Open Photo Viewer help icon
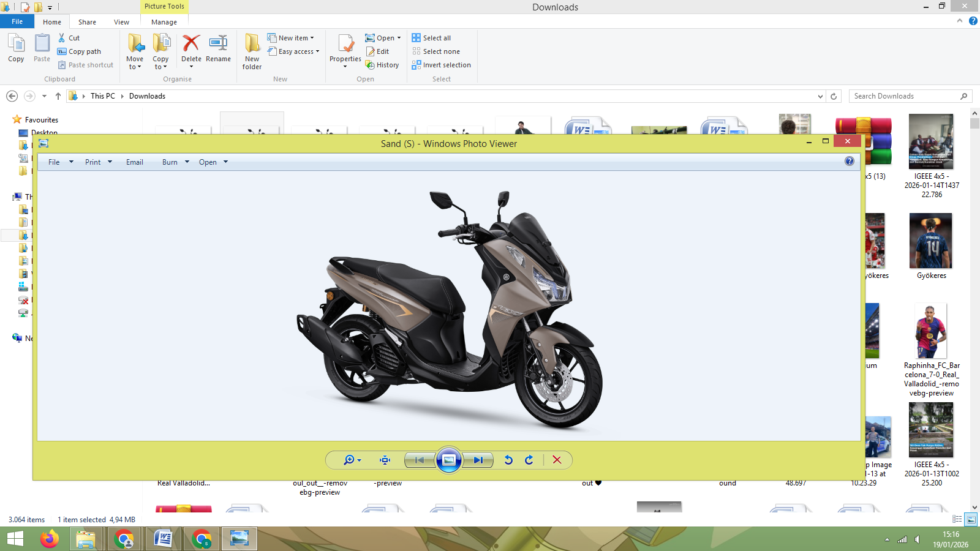 850,161
